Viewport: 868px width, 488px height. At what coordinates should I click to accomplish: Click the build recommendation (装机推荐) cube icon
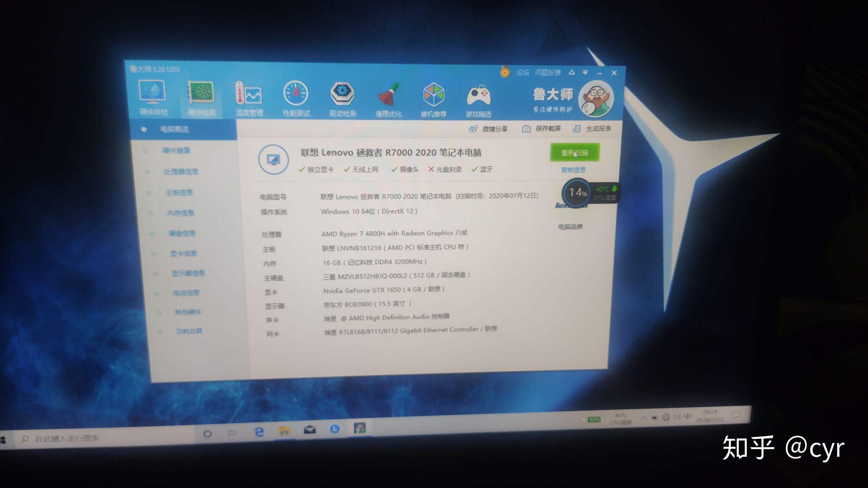(434, 95)
